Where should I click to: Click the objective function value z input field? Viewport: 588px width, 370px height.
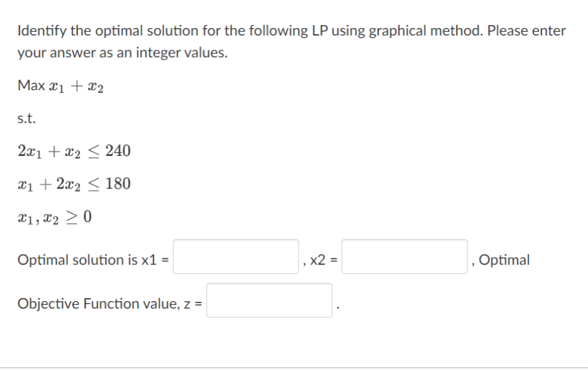(269, 301)
